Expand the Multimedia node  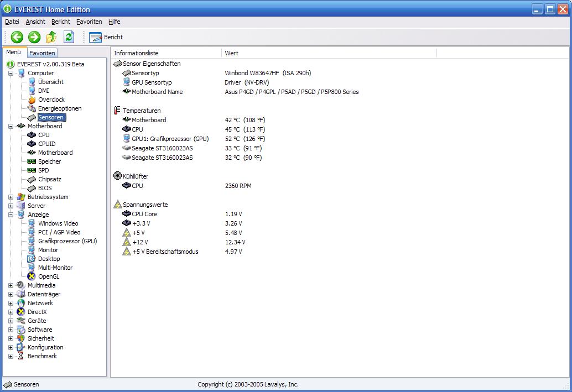click(x=11, y=285)
